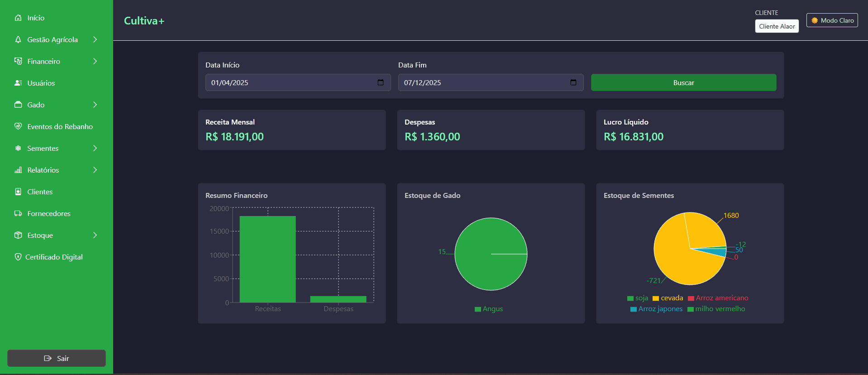Click the sun icon in Modo Claro

point(815,20)
